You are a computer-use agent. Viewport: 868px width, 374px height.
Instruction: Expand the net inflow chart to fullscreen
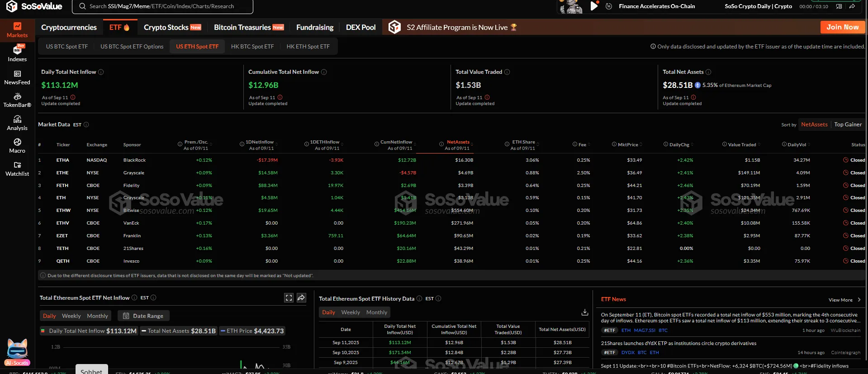pos(289,297)
